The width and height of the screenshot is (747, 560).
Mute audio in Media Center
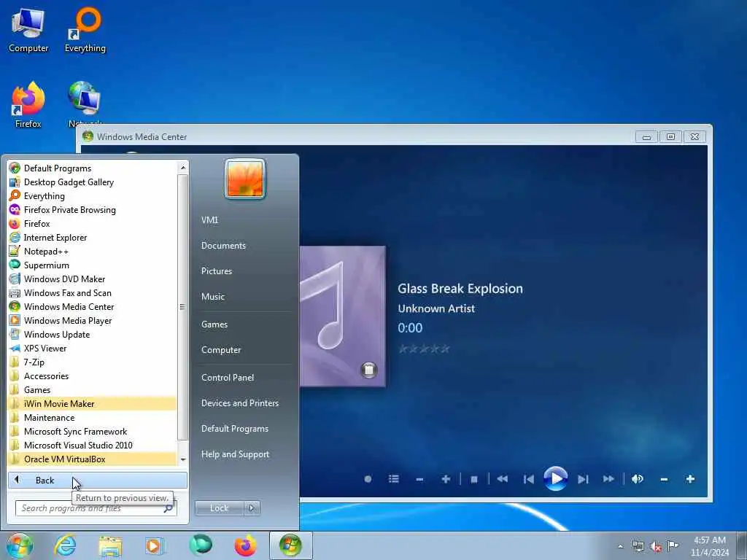(638, 478)
